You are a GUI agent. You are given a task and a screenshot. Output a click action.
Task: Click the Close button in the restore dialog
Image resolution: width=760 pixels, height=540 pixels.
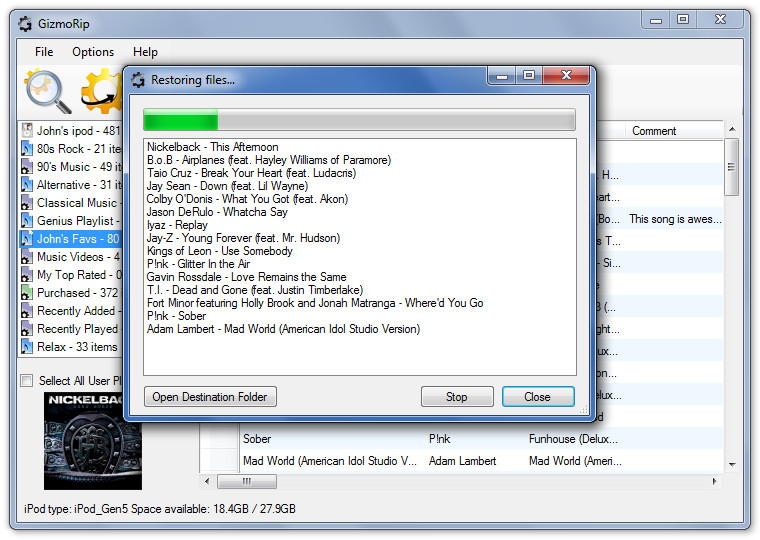[x=538, y=397]
